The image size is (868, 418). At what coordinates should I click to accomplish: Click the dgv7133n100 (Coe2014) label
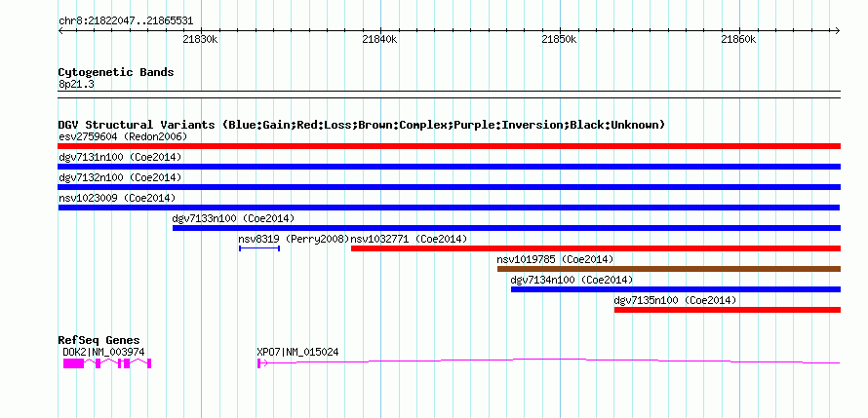coord(234,218)
